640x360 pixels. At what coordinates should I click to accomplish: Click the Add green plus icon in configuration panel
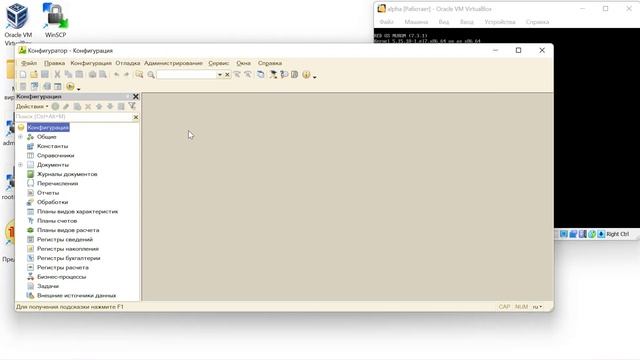pos(55,106)
